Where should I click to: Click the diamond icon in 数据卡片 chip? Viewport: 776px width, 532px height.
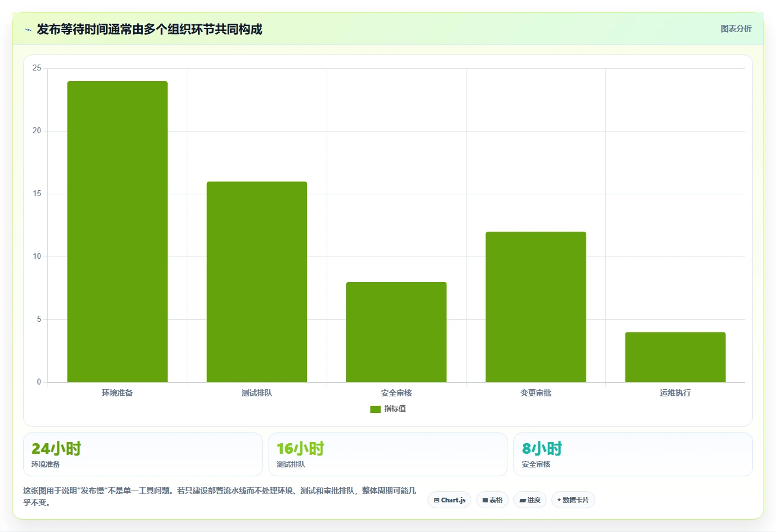[559, 500]
